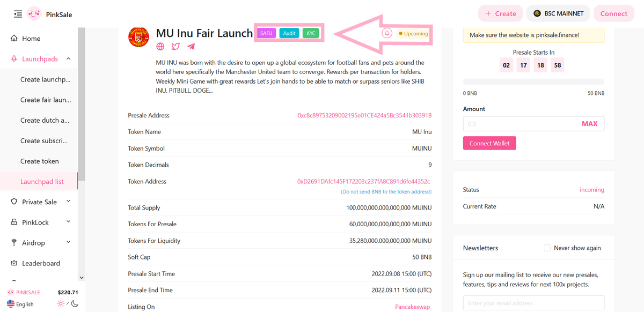Image resolution: width=644 pixels, height=312 pixels.
Task: Click the Create button in the header
Action: (501, 13)
